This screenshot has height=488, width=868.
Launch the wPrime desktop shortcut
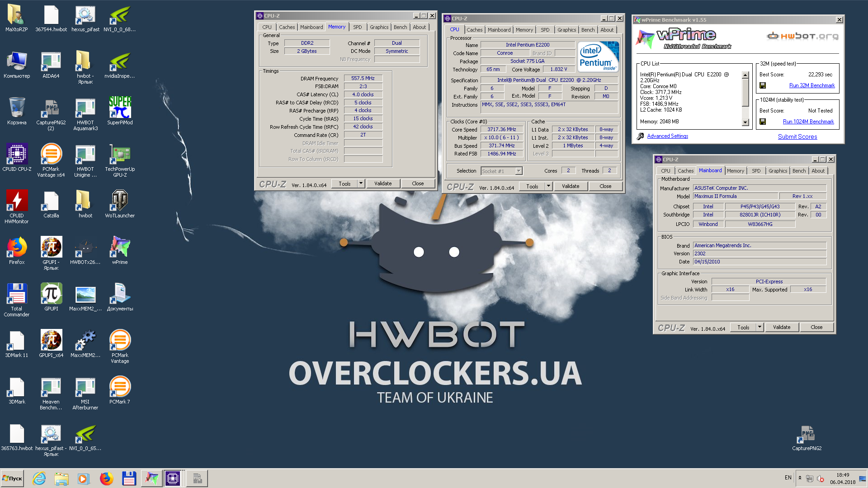[x=120, y=251]
